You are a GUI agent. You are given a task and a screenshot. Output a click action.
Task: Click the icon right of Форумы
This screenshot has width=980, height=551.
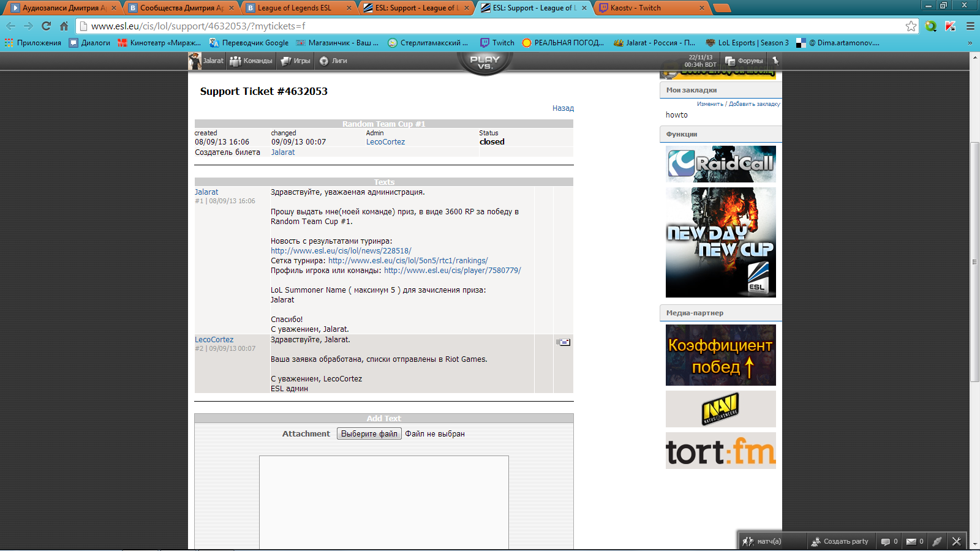[775, 61]
